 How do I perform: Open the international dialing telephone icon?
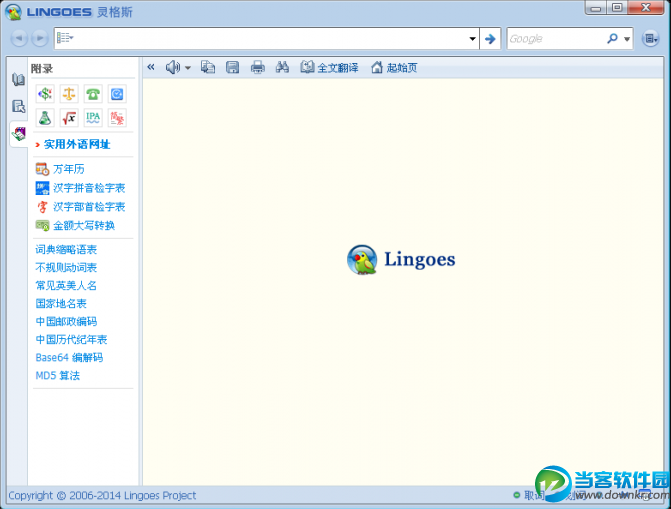[93, 93]
